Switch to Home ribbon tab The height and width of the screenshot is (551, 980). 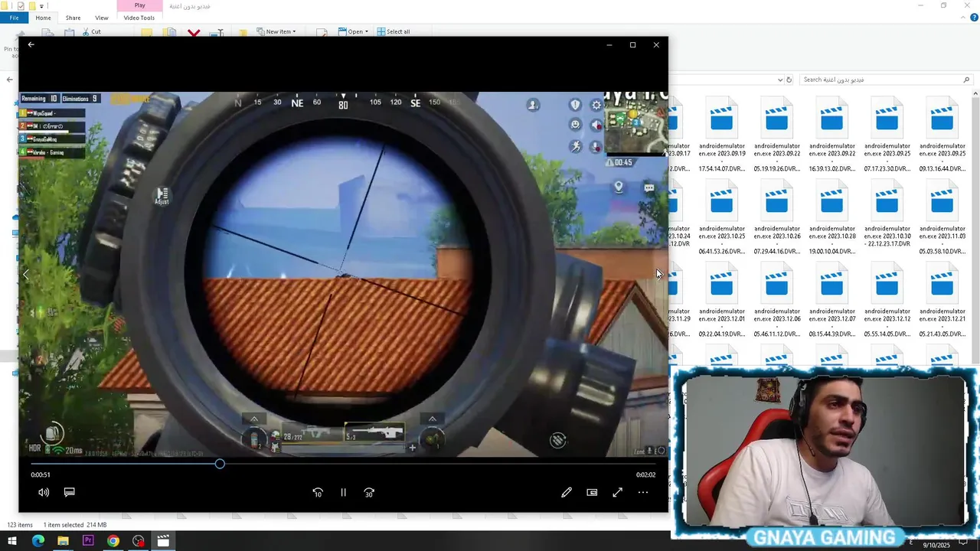pos(43,18)
